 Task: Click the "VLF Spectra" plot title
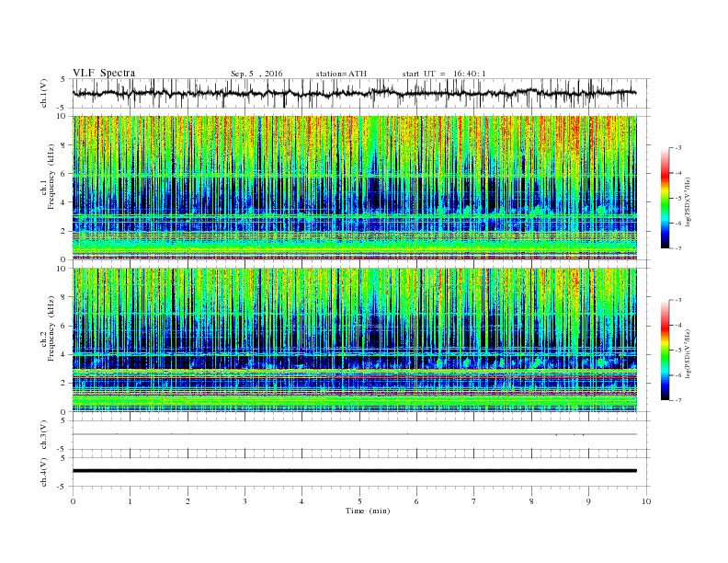pyautogui.click(x=104, y=73)
